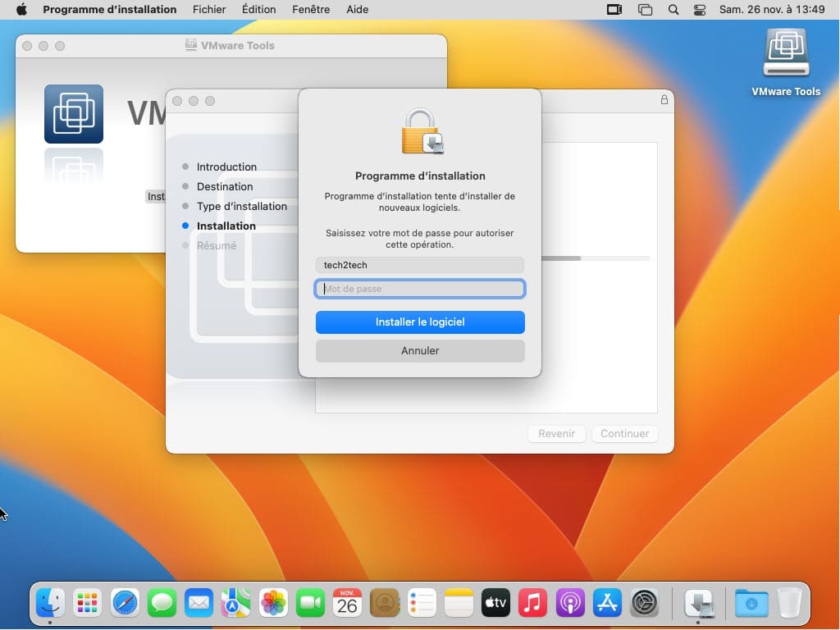Click Installer le logiciel button

click(420, 322)
